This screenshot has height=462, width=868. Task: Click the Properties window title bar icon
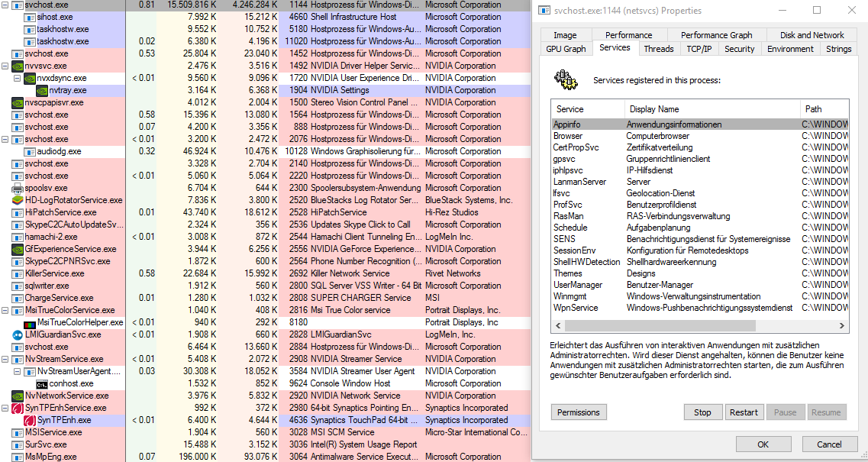[545, 10]
